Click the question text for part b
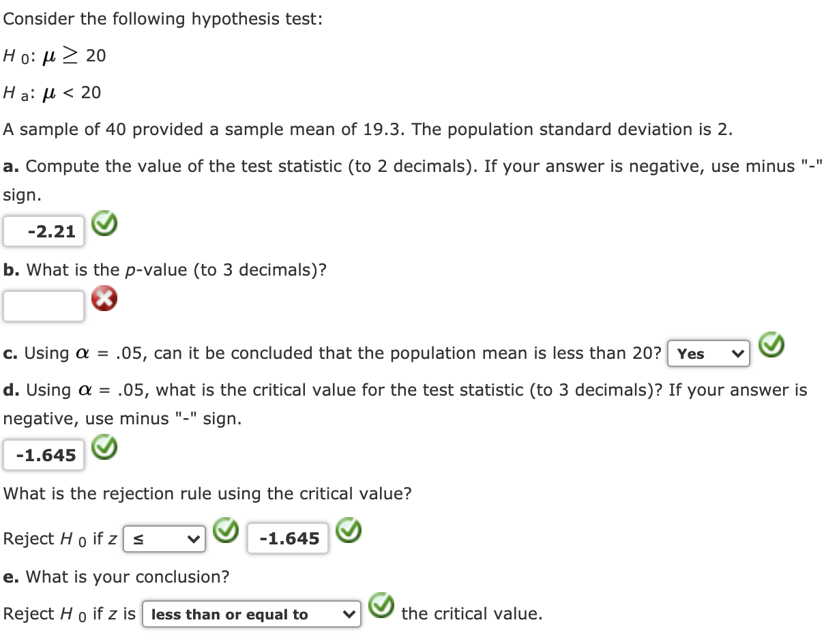The height and width of the screenshot is (644, 839). coord(164,269)
